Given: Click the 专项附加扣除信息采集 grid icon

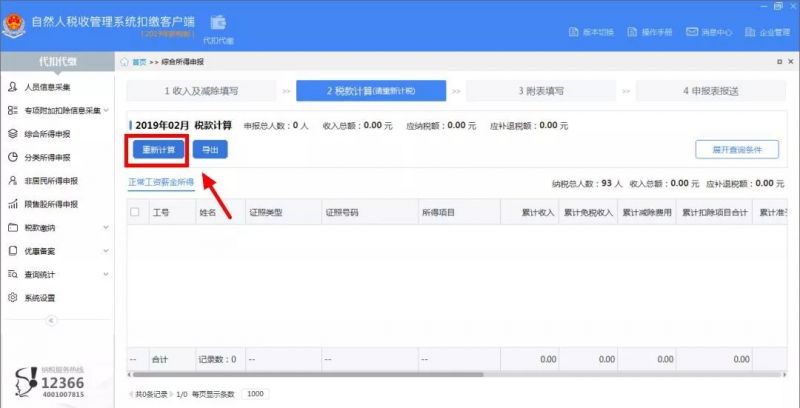Looking at the screenshot, I should point(13,110).
